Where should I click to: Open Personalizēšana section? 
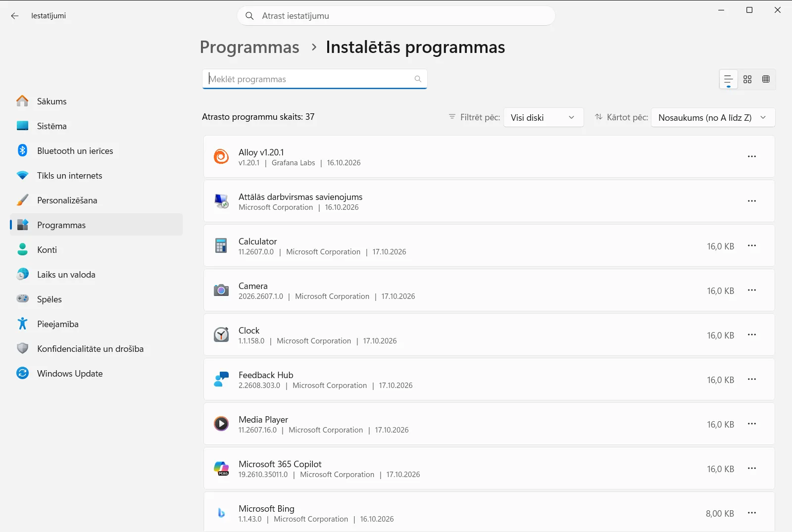(96, 200)
